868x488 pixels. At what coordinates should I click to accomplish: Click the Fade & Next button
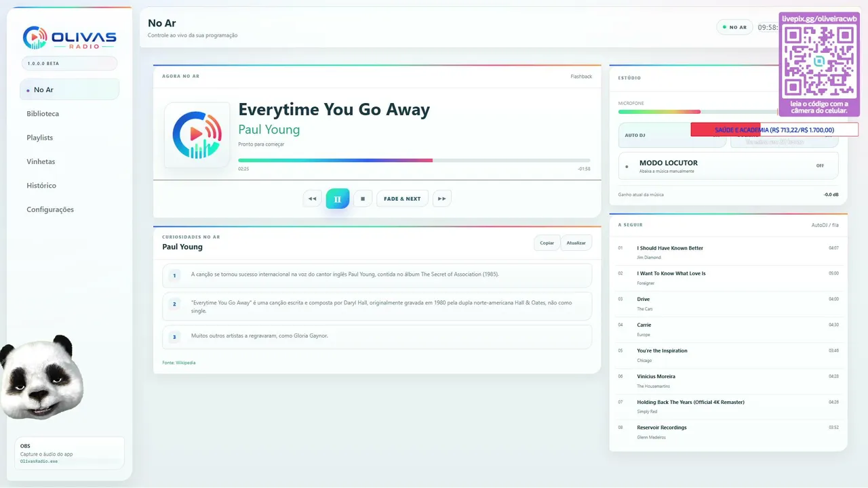click(402, 199)
